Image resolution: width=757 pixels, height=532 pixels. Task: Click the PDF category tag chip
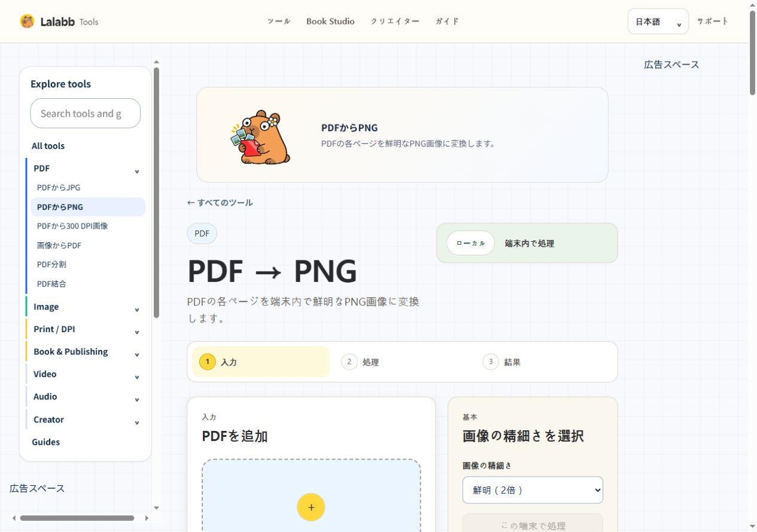pos(202,233)
